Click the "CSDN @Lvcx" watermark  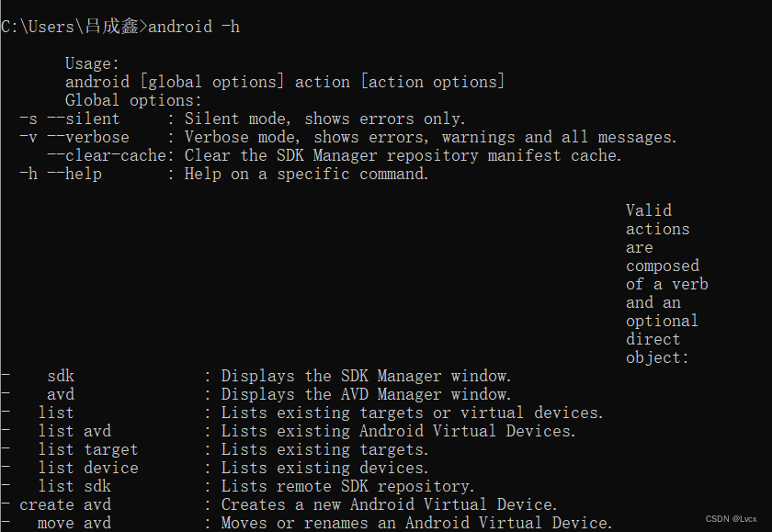click(731, 519)
